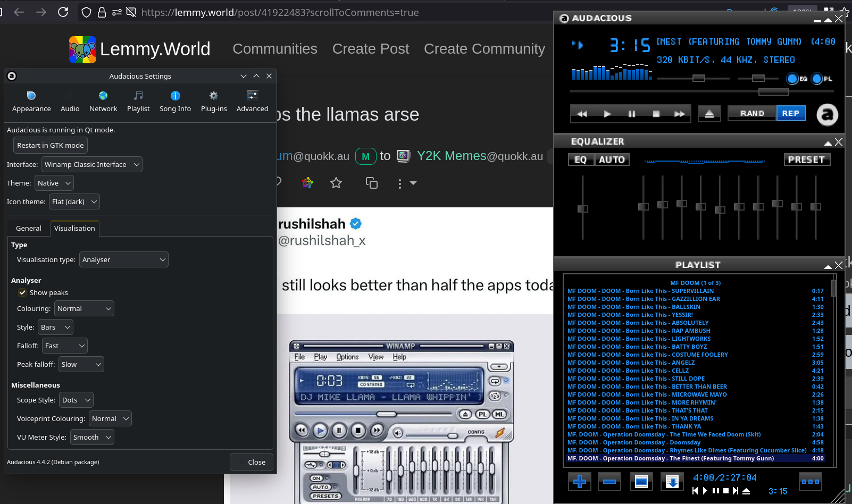Switch to the General tab
Image resolution: width=852 pixels, height=504 pixels.
click(x=29, y=228)
